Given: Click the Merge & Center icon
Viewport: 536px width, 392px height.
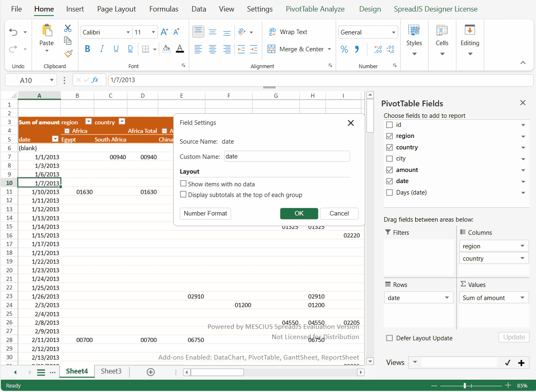Looking at the screenshot, I should tap(271, 49).
